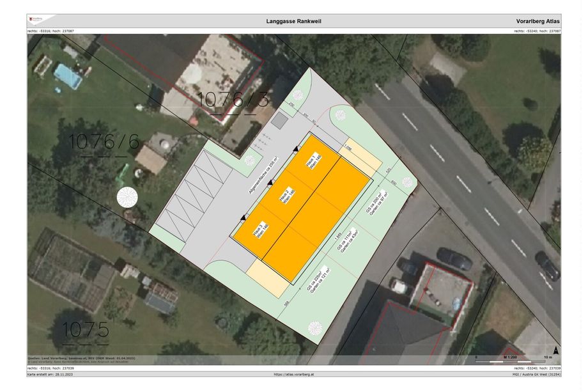This screenshot has height=392, width=588.
Task: Select parcel label 1076/6
Action: click(x=103, y=141)
